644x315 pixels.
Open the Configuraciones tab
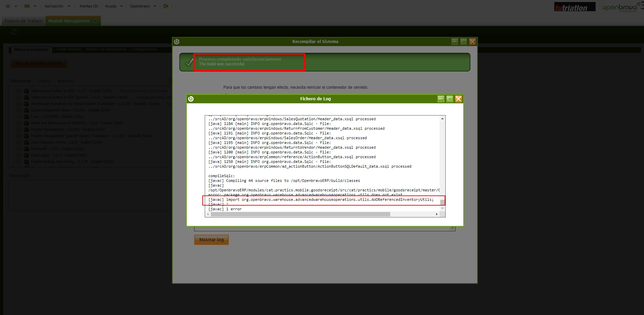click(x=144, y=49)
